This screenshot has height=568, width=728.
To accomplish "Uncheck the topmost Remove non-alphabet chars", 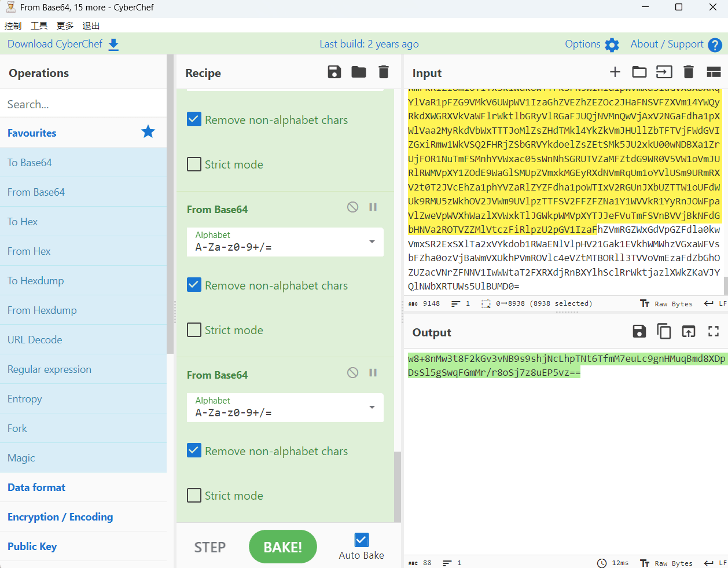I will [x=194, y=119].
